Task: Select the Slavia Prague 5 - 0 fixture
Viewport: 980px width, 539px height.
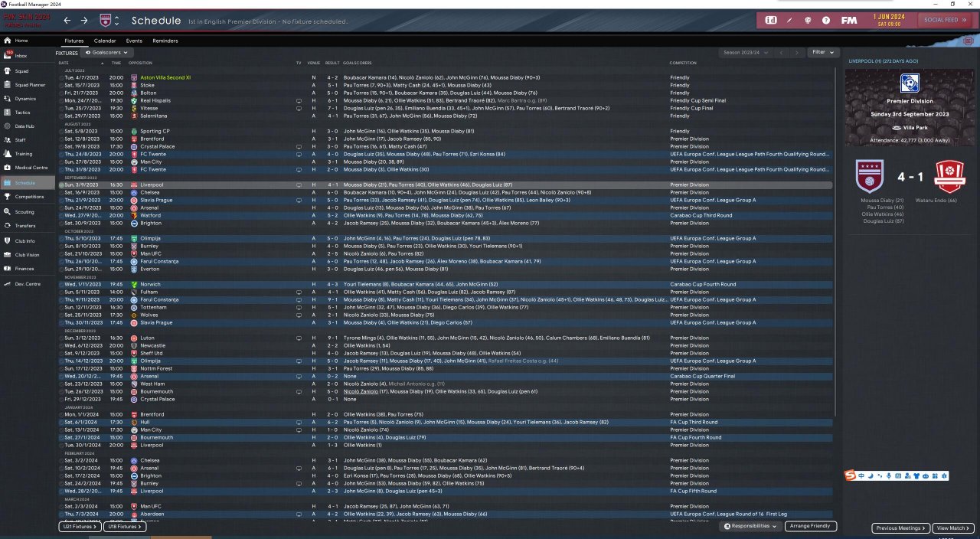Action: coord(446,200)
